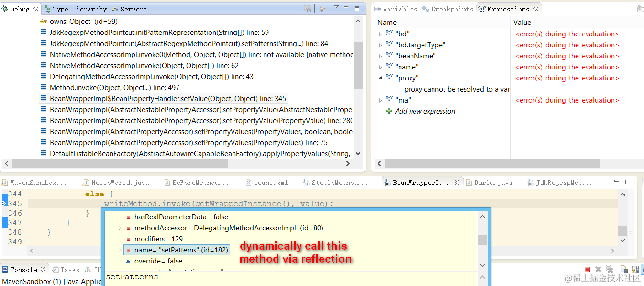
Task: Select NativeMethodAccessorImpl.invoke line 62 frame
Action: tap(139, 66)
